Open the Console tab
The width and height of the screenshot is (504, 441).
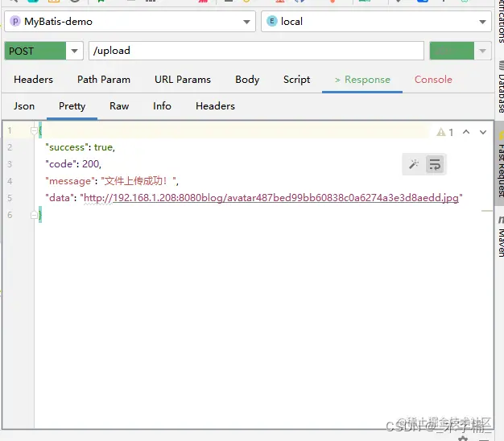[x=433, y=80]
